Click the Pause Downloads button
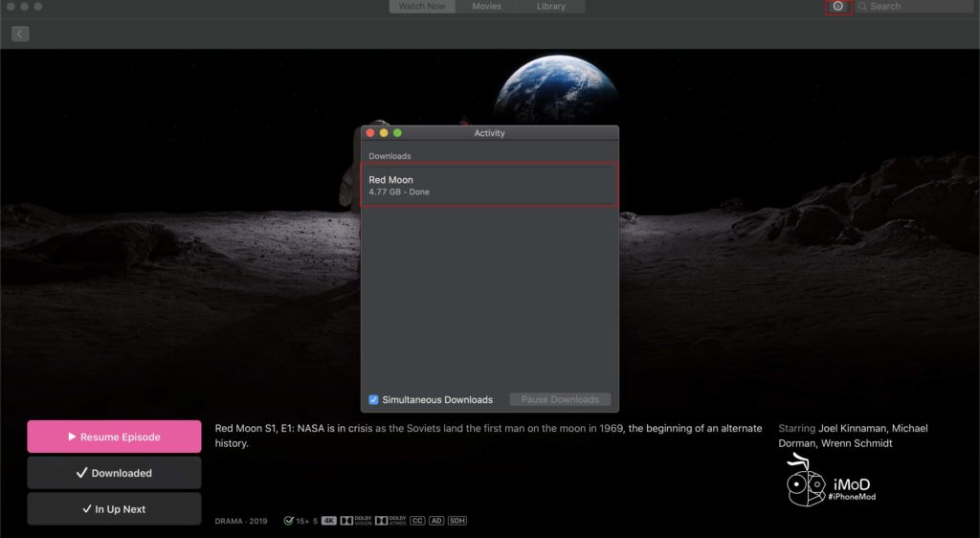This screenshot has width=980, height=538. pyautogui.click(x=560, y=400)
